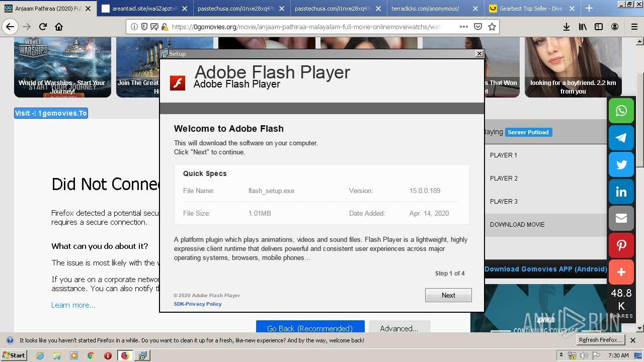Share on Twitter
This screenshot has height=362, width=644.
coord(621,164)
